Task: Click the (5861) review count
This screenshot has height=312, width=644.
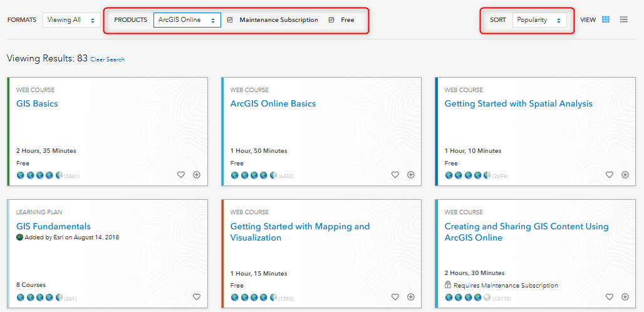Action: (72, 177)
